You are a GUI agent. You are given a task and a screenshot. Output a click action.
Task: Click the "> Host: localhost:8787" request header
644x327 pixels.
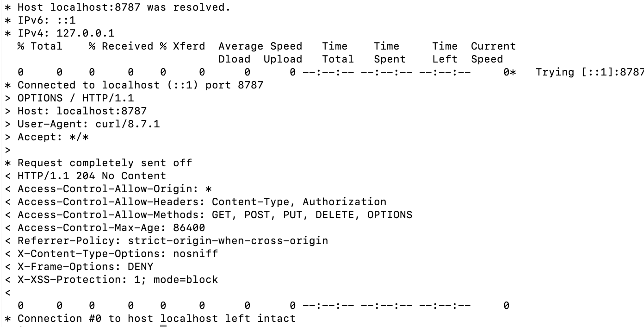(82, 111)
